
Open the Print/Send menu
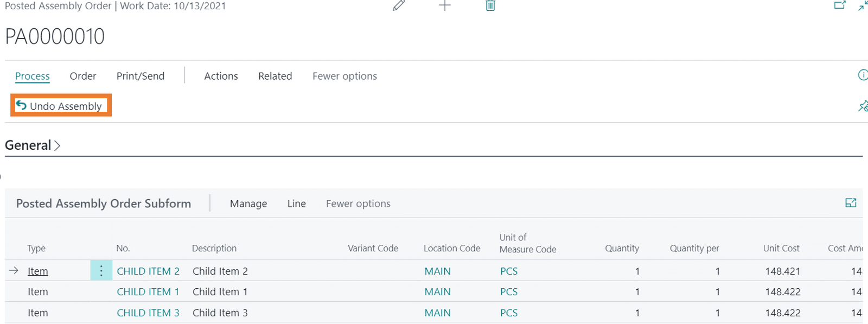(x=141, y=76)
